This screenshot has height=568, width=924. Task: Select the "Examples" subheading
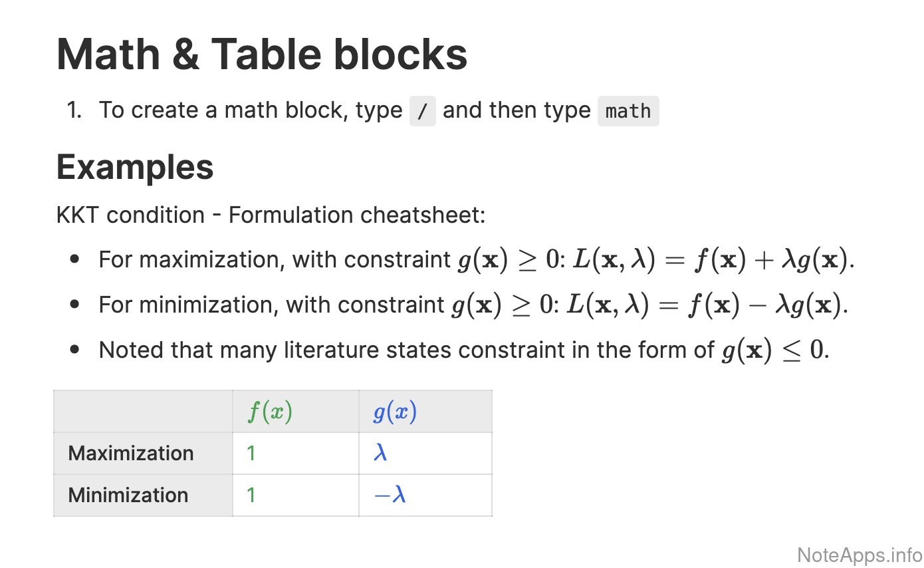pyautogui.click(x=135, y=167)
